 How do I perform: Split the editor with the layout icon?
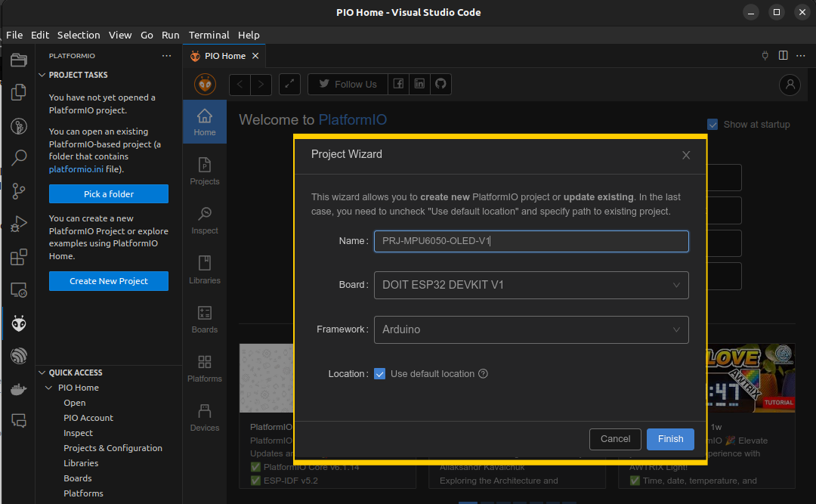(783, 56)
